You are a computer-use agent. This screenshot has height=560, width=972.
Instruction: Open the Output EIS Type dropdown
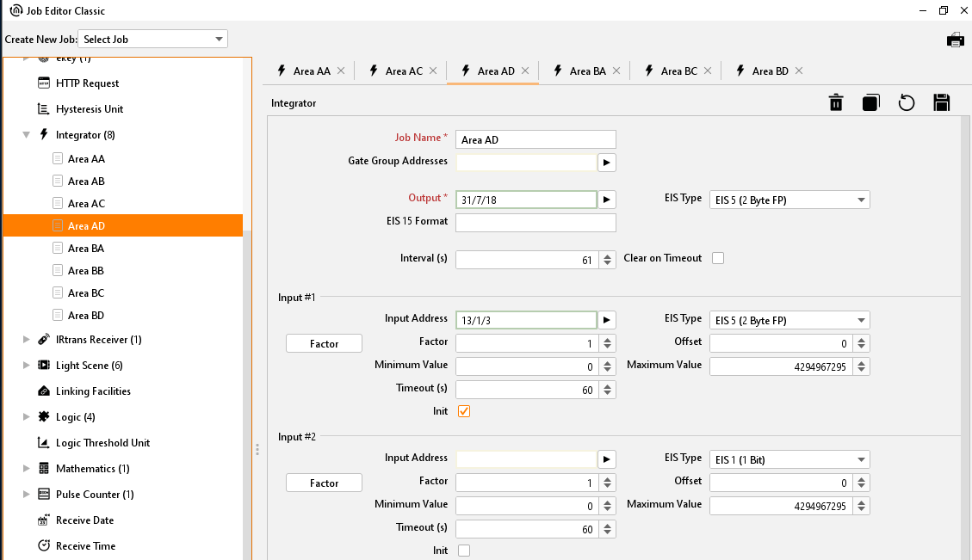coord(789,200)
